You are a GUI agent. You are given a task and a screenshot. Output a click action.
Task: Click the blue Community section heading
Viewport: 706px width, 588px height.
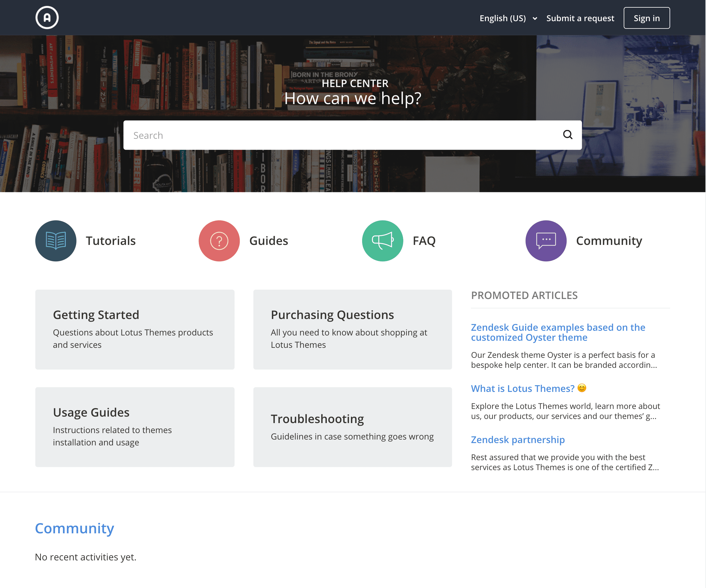click(x=75, y=528)
